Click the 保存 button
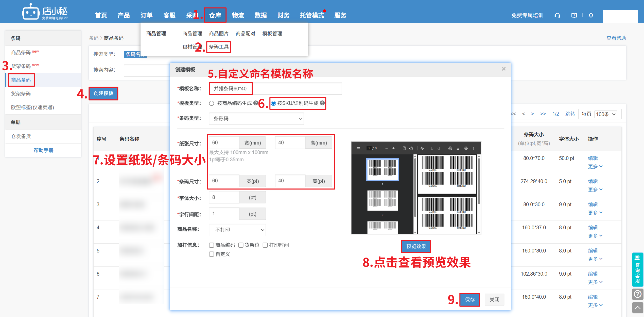The image size is (644, 317). 469,300
